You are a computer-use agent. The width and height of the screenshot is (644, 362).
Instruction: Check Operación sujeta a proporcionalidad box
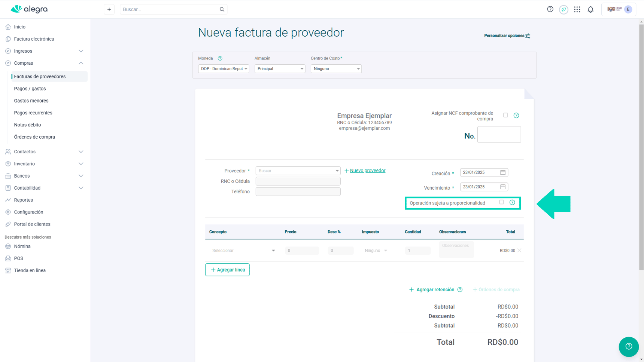tap(501, 202)
